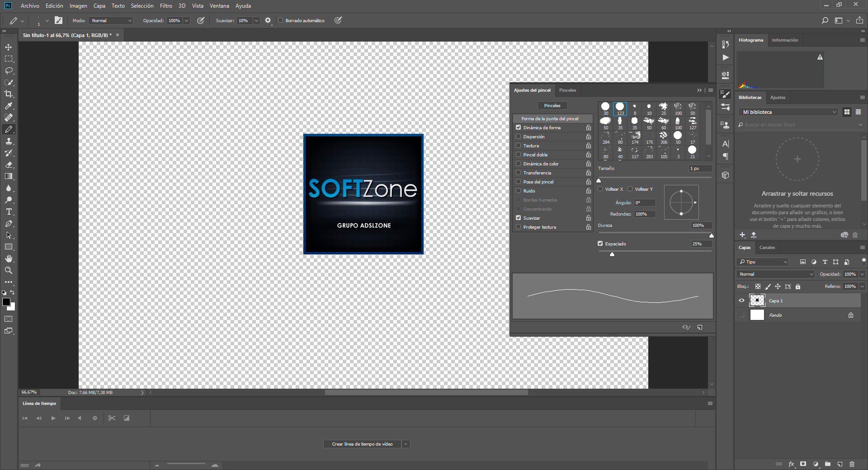
Task: Click the foreground color swatch
Action: tap(6, 302)
